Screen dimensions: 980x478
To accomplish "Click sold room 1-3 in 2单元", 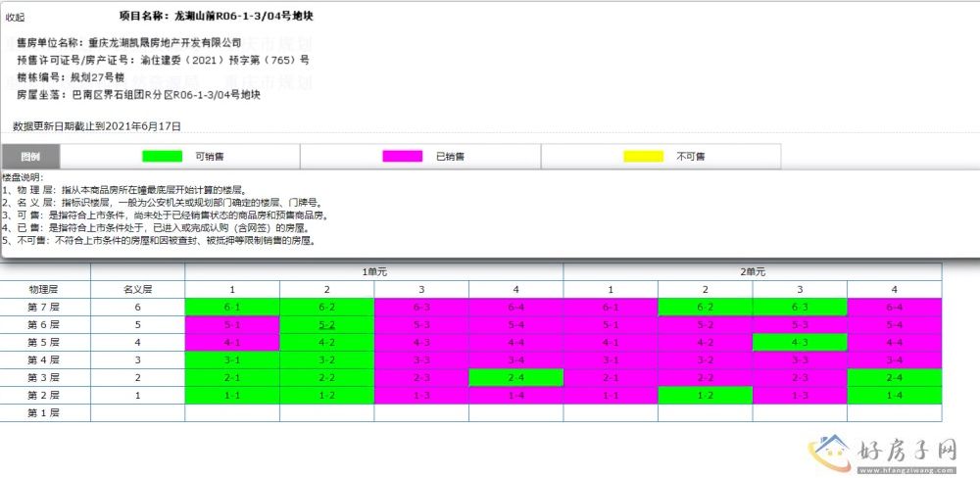I will (800, 395).
